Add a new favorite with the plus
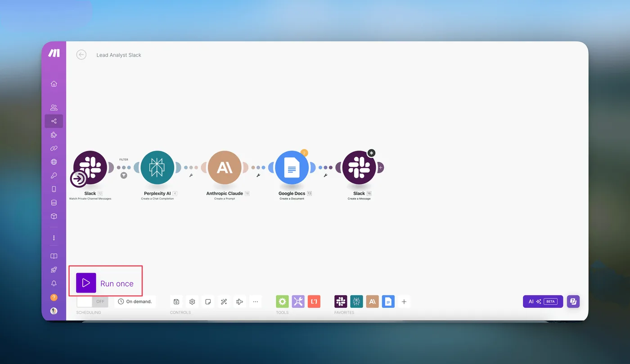This screenshot has width=630, height=364. click(x=404, y=302)
